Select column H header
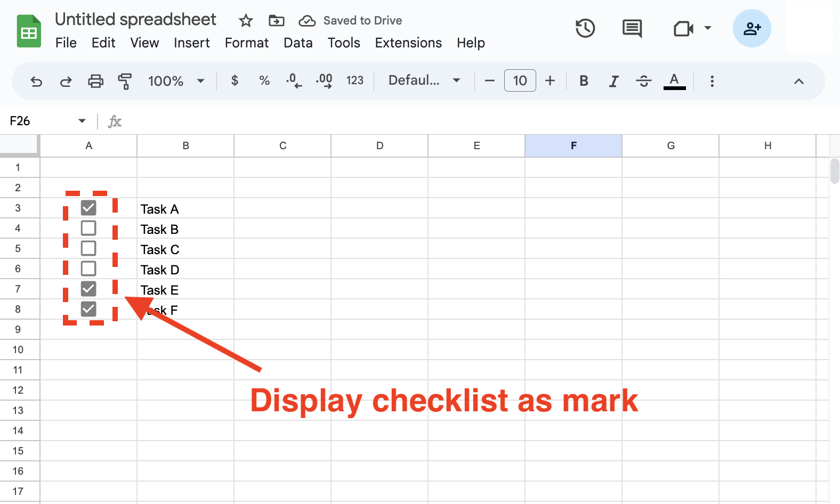This screenshot has height=504, width=840. pos(768,145)
